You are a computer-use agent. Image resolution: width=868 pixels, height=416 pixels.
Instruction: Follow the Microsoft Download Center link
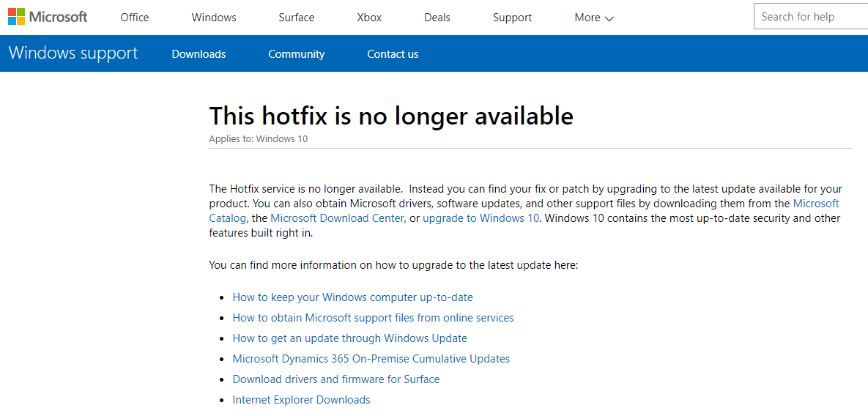[337, 218]
